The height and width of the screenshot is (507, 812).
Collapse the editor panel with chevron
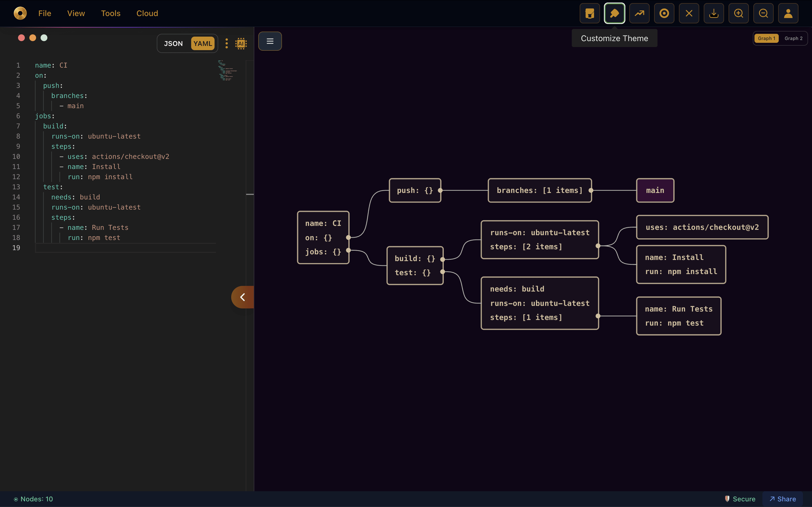pyautogui.click(x=242, y=297)
